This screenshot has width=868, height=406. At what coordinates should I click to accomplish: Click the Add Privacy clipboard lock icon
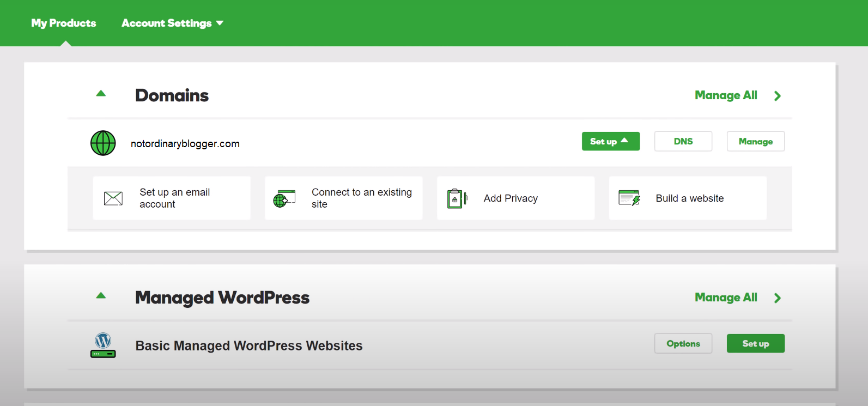point(457,198)
